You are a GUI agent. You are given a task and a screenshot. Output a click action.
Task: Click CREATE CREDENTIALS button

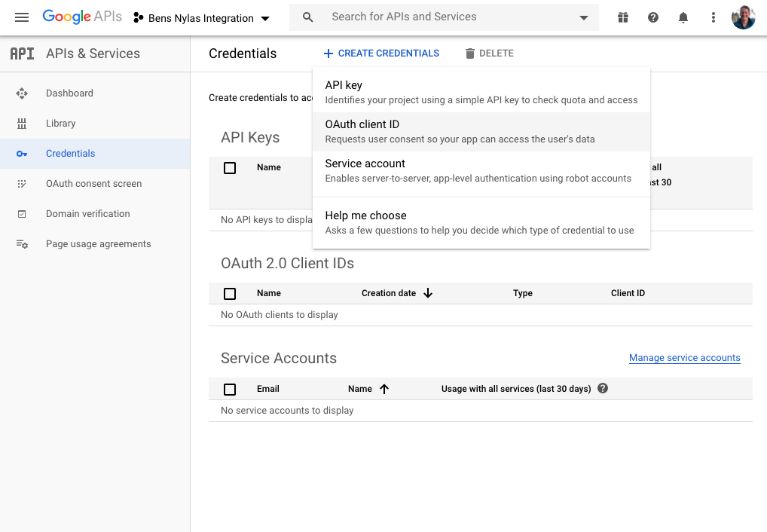coord(381,54)
